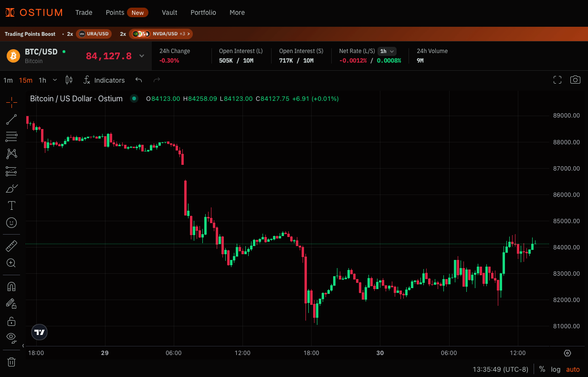The image size is (588, 377).
Task: Toggle magnet mode for drawings
Action: pos(11,287)
